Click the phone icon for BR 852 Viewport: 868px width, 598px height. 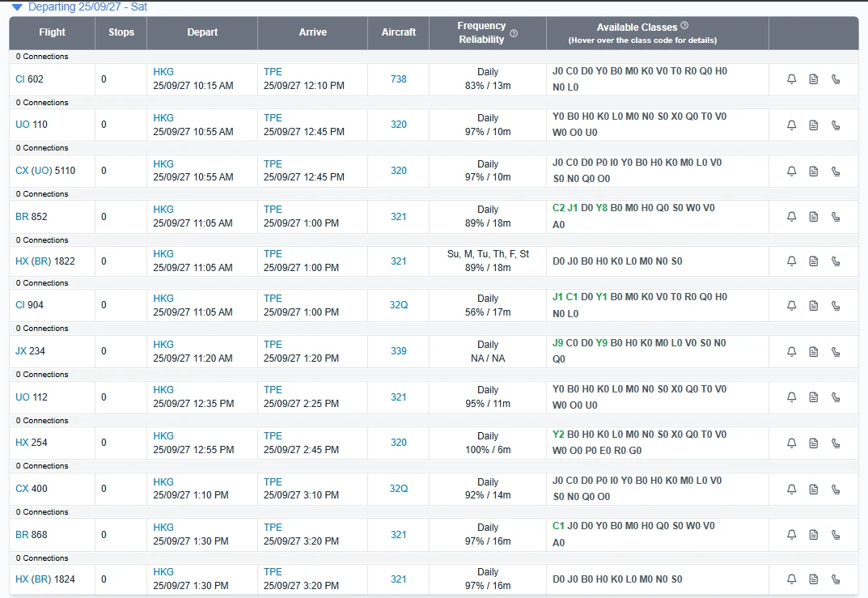coord(836,217)
